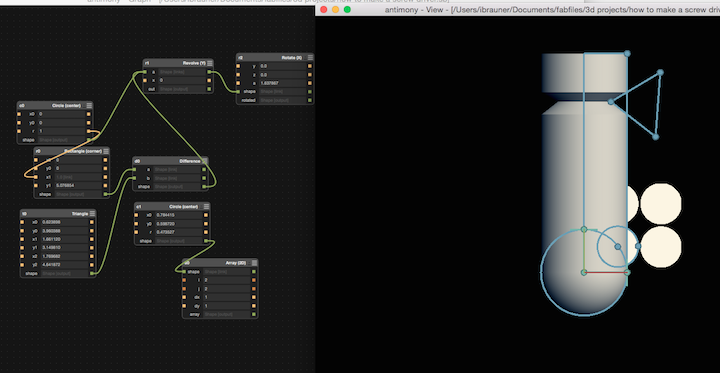Open the t0 Triangle node menu icon
The width and height of the screenshot is (720, 373).
point(92,214)
